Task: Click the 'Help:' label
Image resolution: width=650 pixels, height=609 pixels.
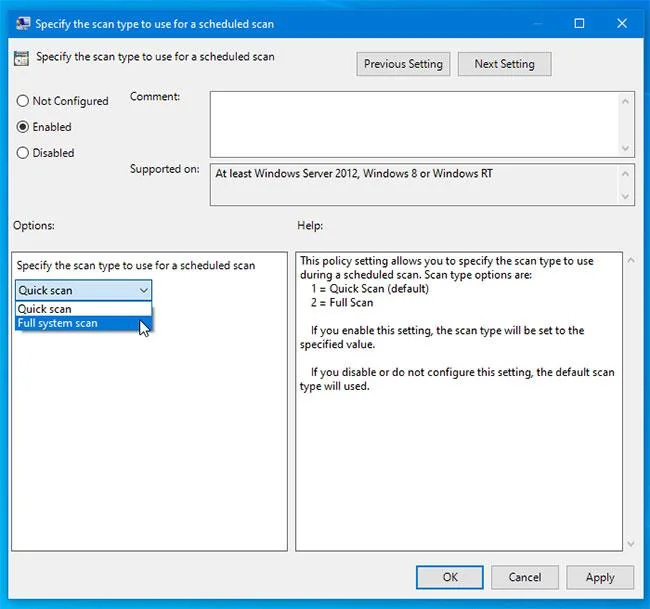Action: (x=310, y=226)
